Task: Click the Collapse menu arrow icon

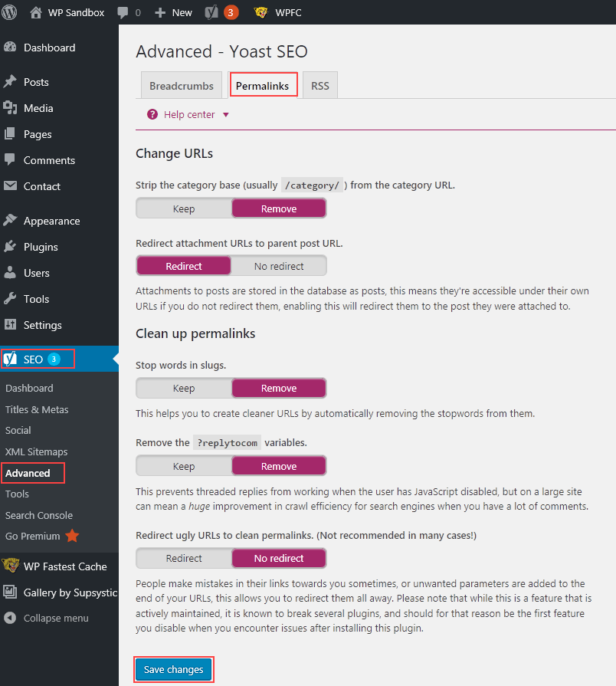Action: (10, 618)
